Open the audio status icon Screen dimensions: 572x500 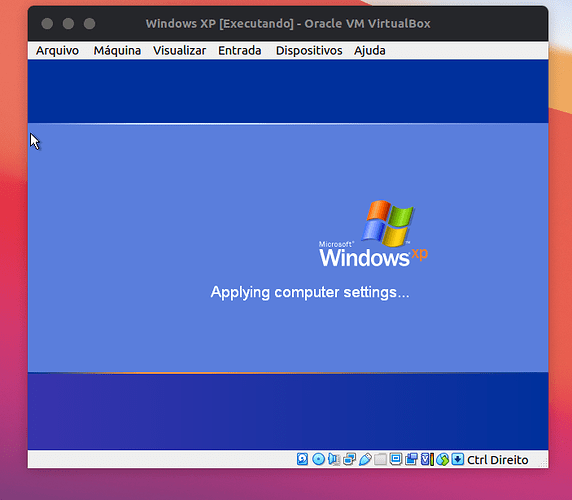coord(334,459)
